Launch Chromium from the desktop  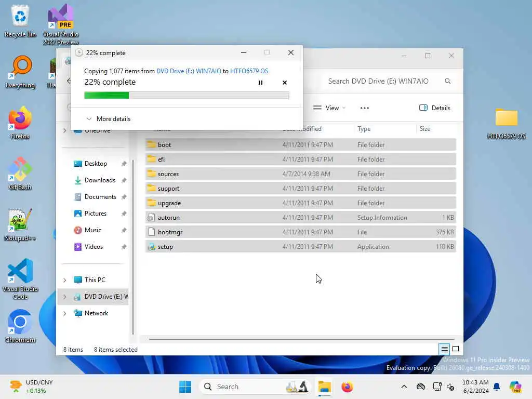point(20,326)
